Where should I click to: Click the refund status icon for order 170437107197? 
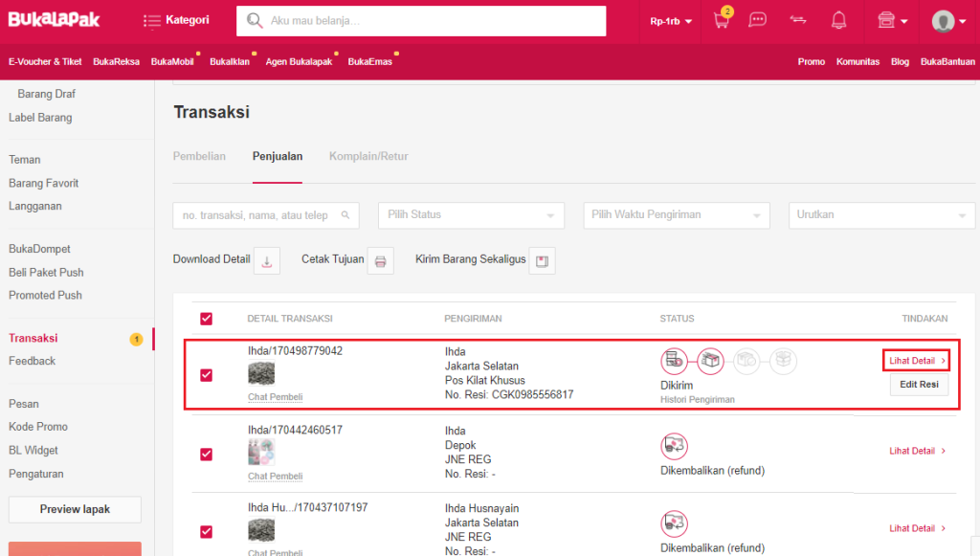click(x=674, y=523)
